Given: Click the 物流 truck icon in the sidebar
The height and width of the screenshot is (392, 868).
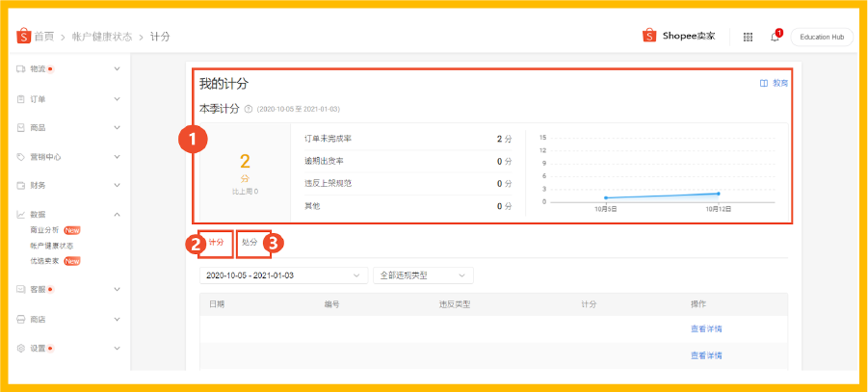Looking at the screenshot, I should 21,69.
